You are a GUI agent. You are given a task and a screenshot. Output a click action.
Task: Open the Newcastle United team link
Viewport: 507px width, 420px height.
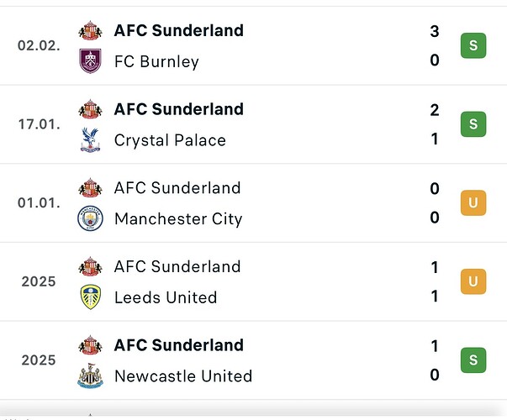tap(183, 376)
